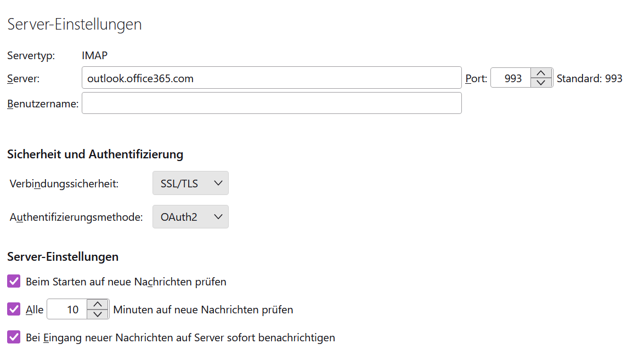Expand the Authentifizierungsmethode OAuth2 dropdown
This screenshot has height=361, width=644.
pyautogui.click(x=190, y=217)
